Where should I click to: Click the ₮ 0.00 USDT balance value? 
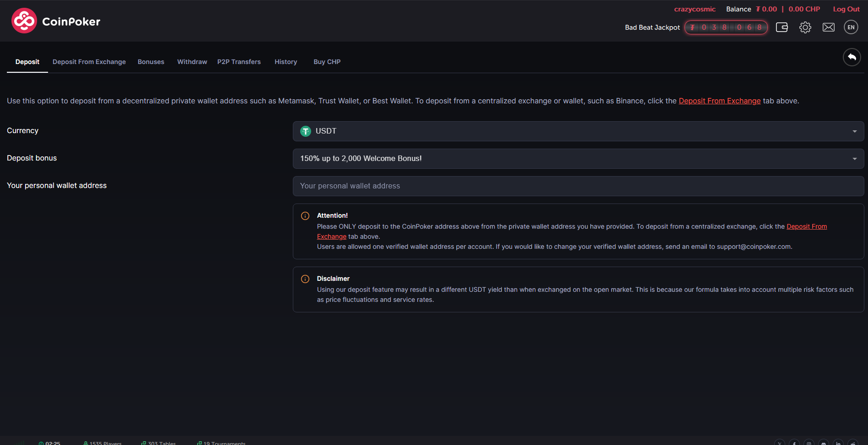coord(766,9)
